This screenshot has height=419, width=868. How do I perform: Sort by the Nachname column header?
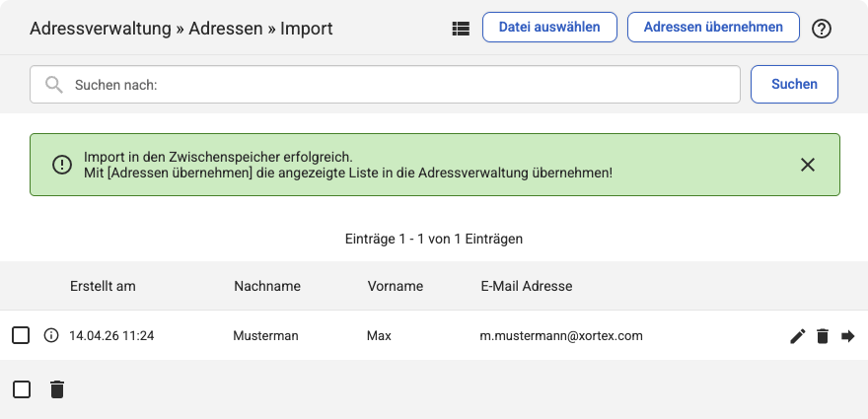coord(267,286)
